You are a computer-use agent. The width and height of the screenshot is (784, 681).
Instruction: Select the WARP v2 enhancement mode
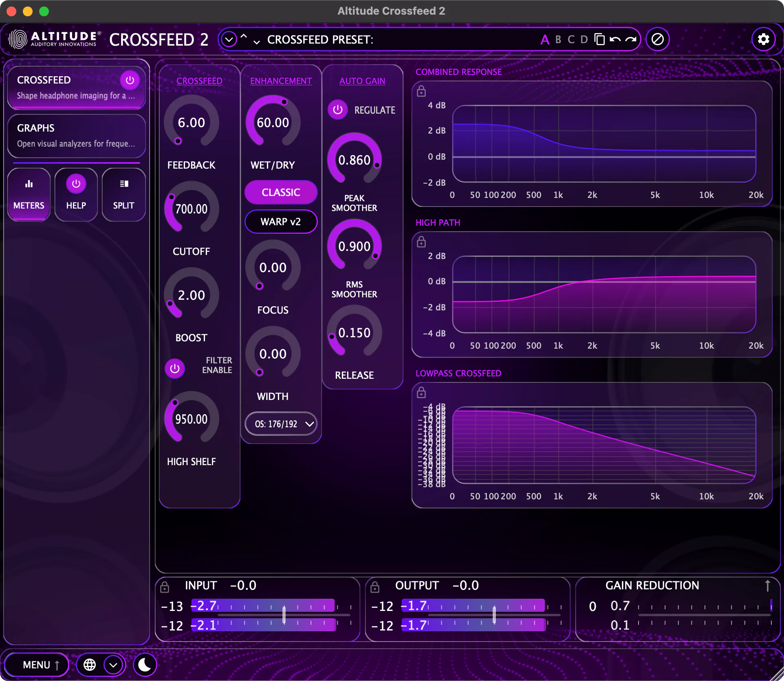(x=281, y=222)
